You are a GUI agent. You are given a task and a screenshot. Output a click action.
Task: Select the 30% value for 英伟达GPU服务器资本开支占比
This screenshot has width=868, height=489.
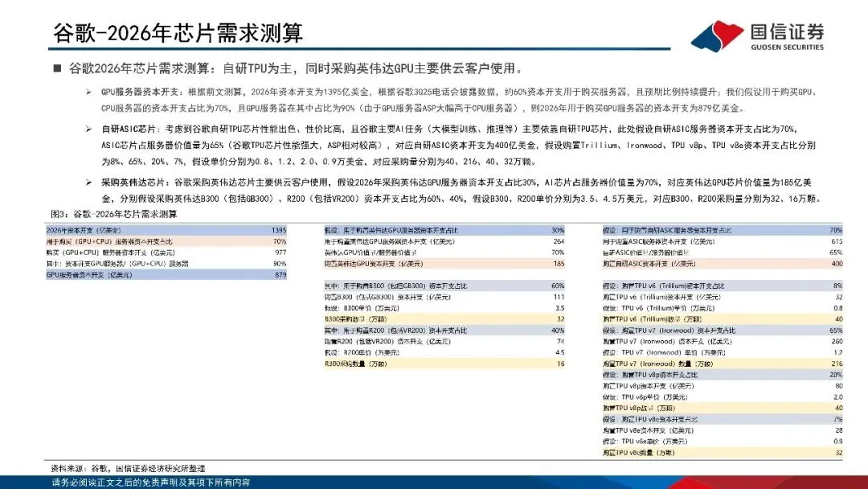tap(558, 230)
